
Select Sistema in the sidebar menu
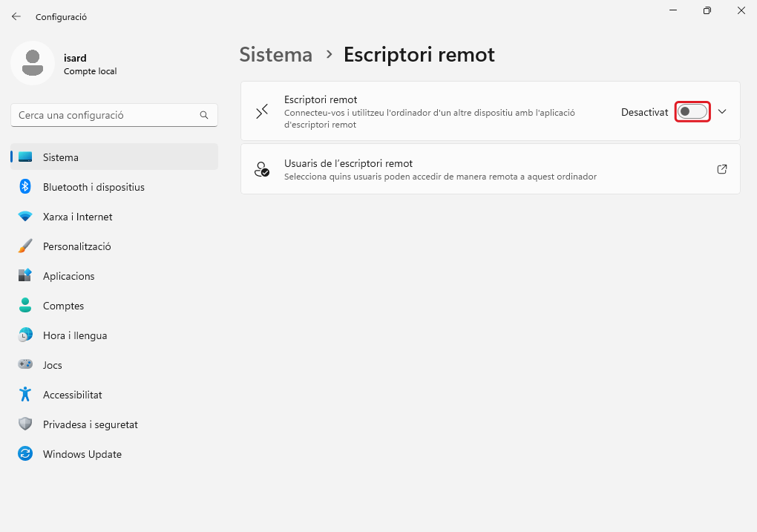pyautogui.click(x=61, y=157)
